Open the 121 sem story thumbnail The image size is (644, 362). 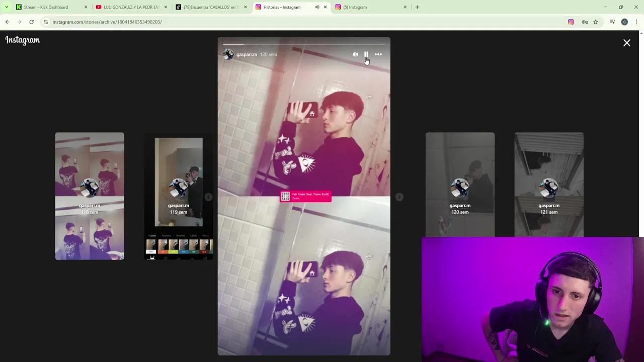tap(549, 184)
